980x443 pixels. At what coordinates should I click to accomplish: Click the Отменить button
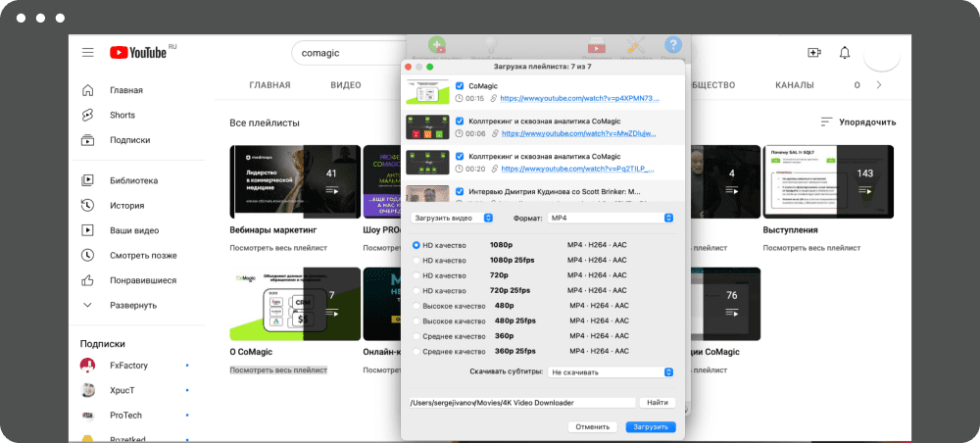click(593, 427)
